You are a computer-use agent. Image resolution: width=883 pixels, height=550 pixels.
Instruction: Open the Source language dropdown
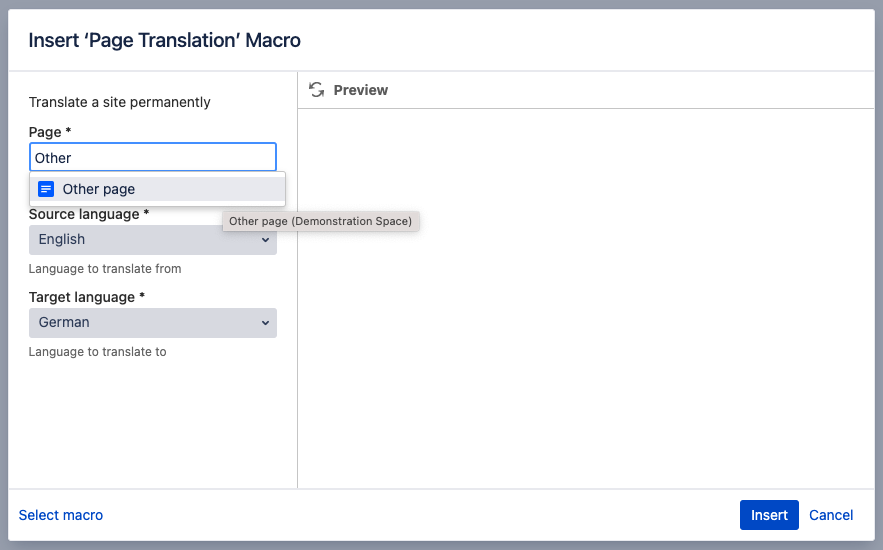click(145, 240)
